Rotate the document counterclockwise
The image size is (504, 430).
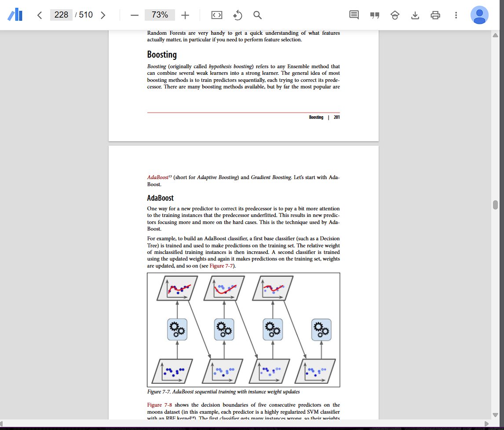coord(237,15)
